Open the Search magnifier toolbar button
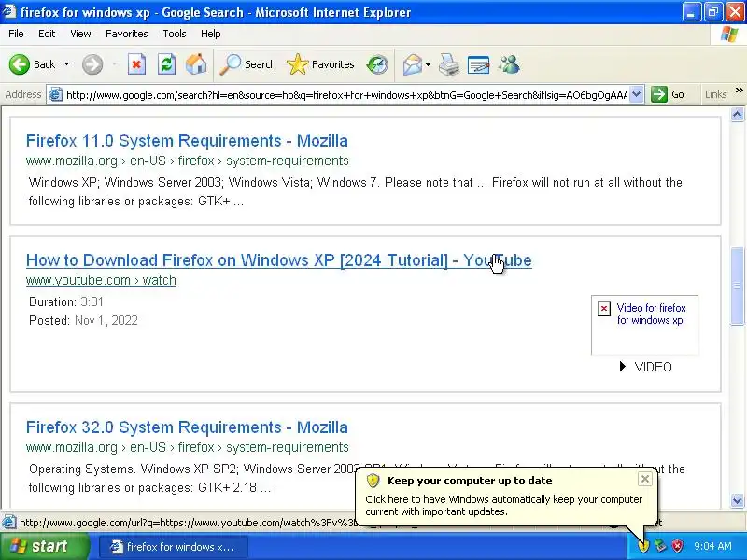Screen dimensions: 747x560 247,64
